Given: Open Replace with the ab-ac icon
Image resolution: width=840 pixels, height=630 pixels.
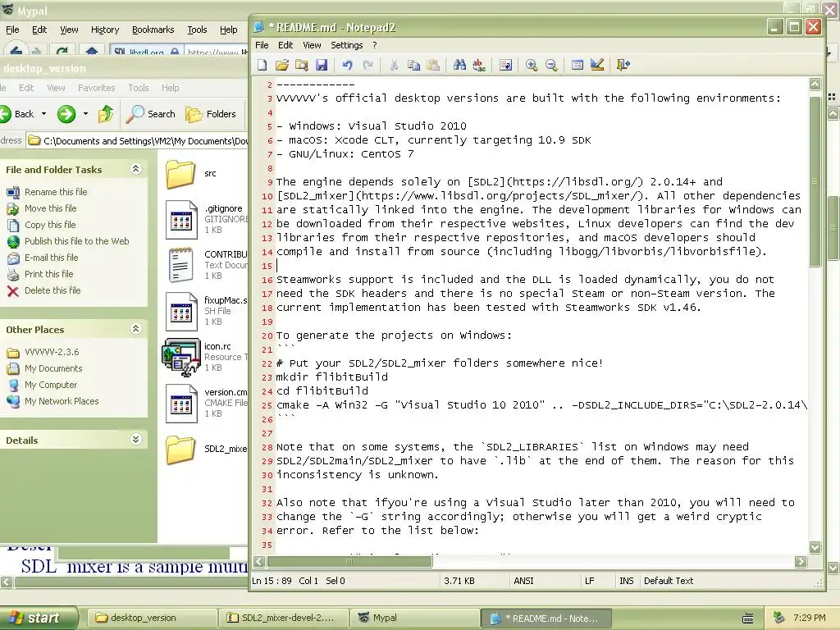Looking at the screenshot, I should point(479,66).
